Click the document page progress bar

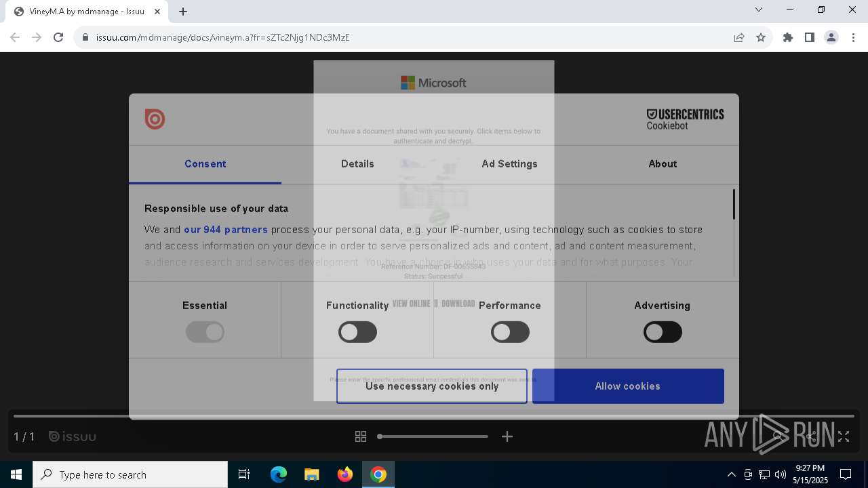coord(434,415)
